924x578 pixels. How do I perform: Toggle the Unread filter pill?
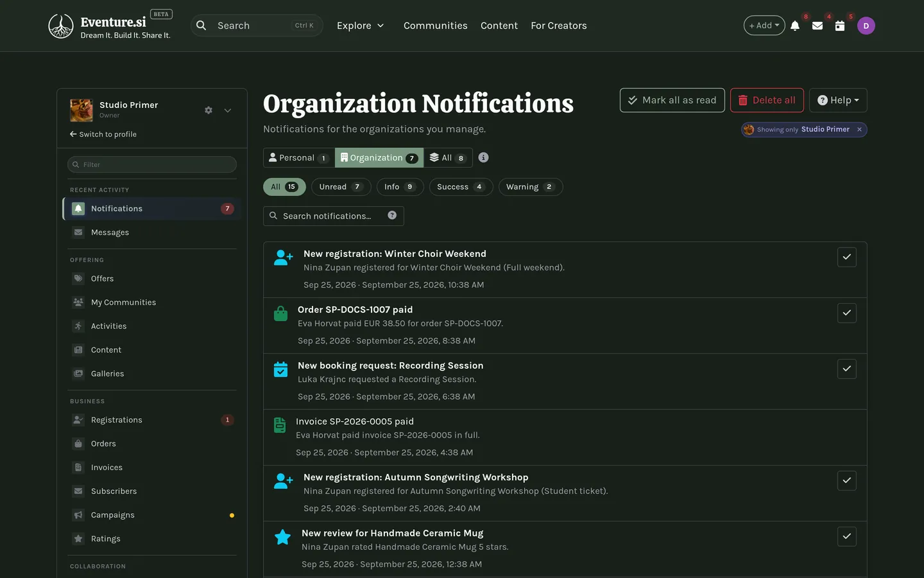[341, 187]
